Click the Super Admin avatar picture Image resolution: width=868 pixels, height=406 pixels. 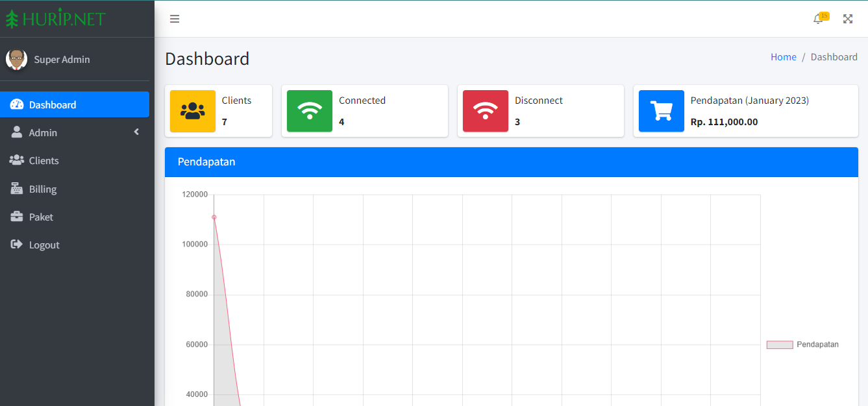(16, 59)
